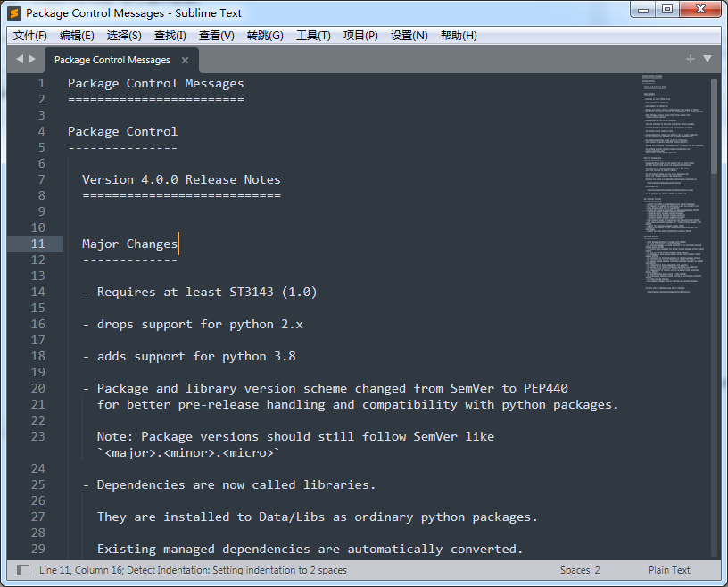Click line number 20 in the gutter

click(x=38, y=388)
